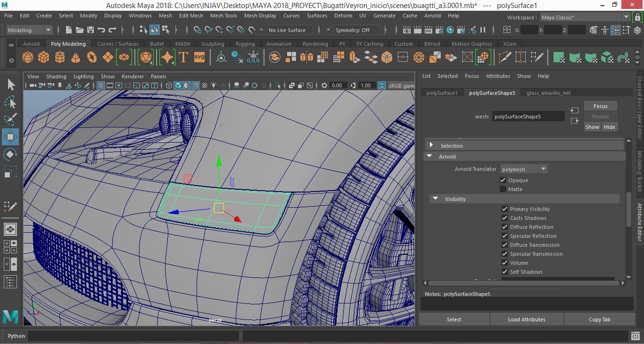The image size is (644, 344).
Task: Create a new scene with the page icon
Action: [69, 30]
